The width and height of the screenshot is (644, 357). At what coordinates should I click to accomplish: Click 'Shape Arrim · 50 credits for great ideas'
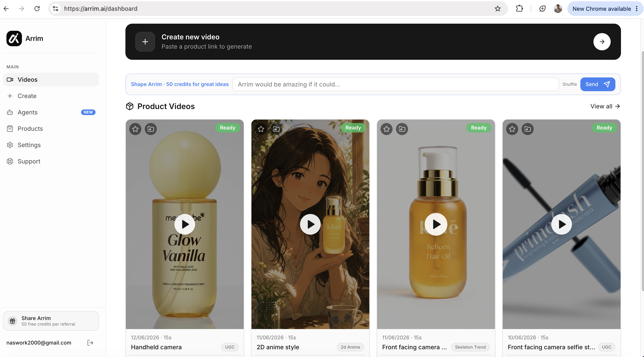pyautogui.click(x=180, y=84)
